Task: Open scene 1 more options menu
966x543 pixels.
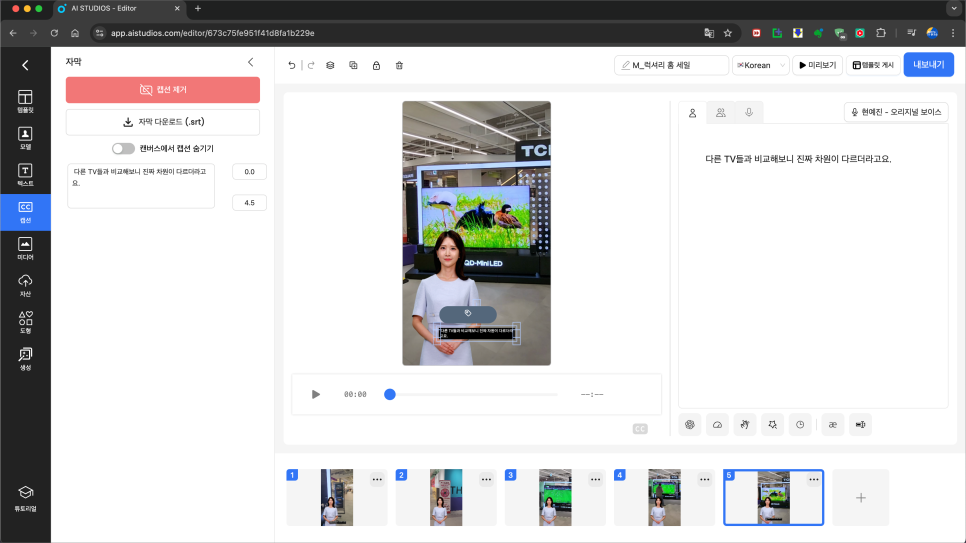Action: pyautogui.click(x=377, y=480)
